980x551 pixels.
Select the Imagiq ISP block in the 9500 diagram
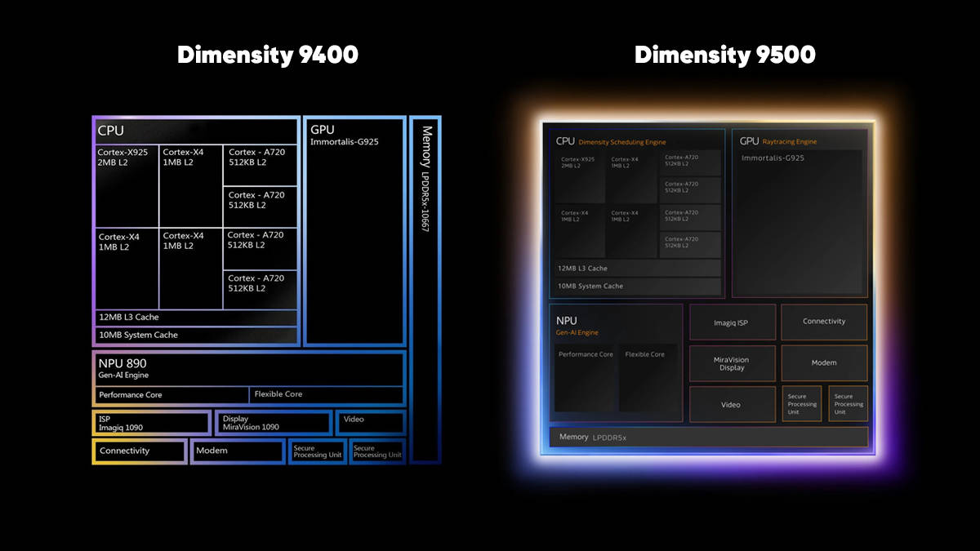[731, 322]
